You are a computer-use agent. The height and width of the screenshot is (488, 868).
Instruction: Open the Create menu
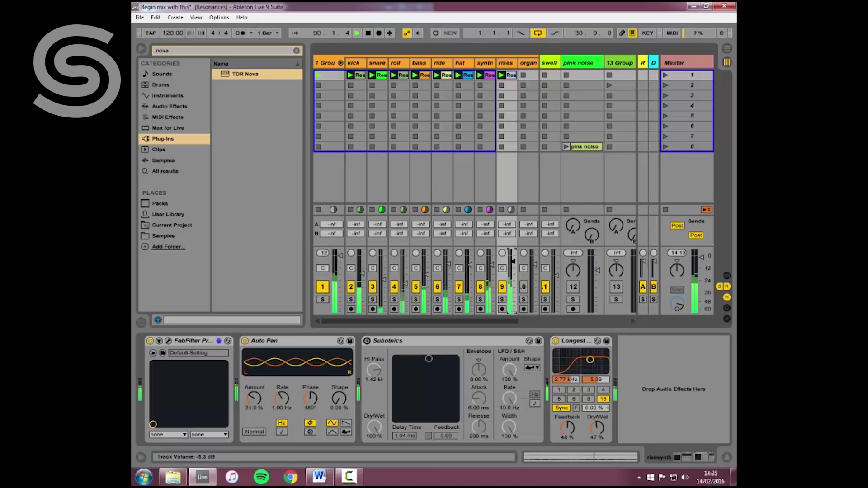(175, 18)
